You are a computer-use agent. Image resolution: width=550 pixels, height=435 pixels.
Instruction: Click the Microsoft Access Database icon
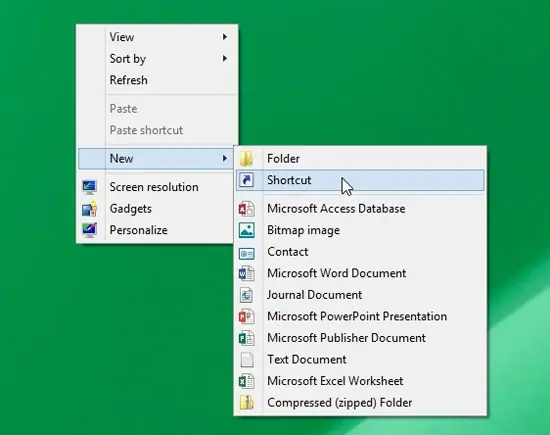coord(247,209)
